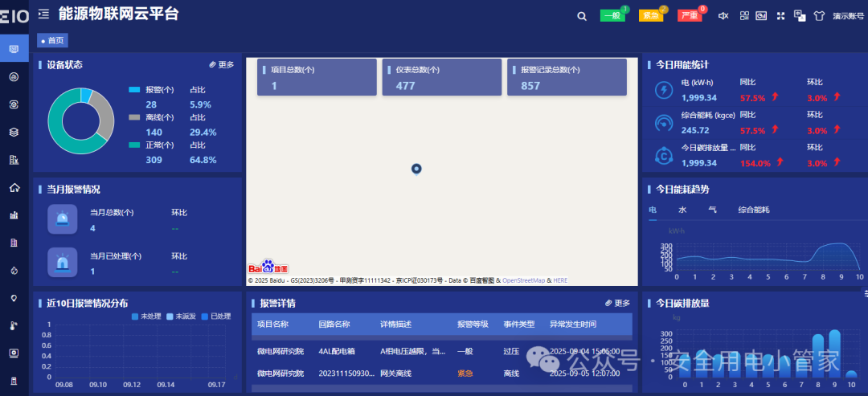The height and width of the screenshot is (396, 868).
Task: Click the electricity value 1,999.34 beside 电 (kW·h)
Action: tap(699, 98)
